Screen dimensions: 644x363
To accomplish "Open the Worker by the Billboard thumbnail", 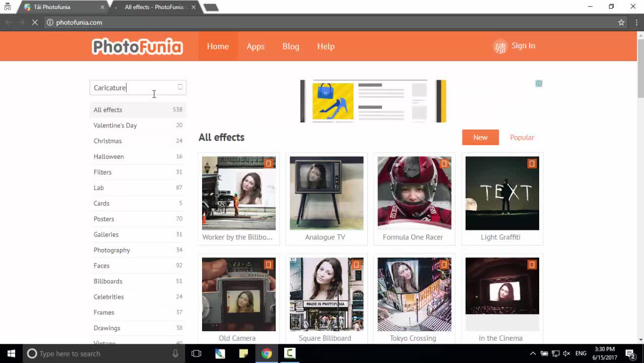I will pyautogui.click(x=239, y=193).
